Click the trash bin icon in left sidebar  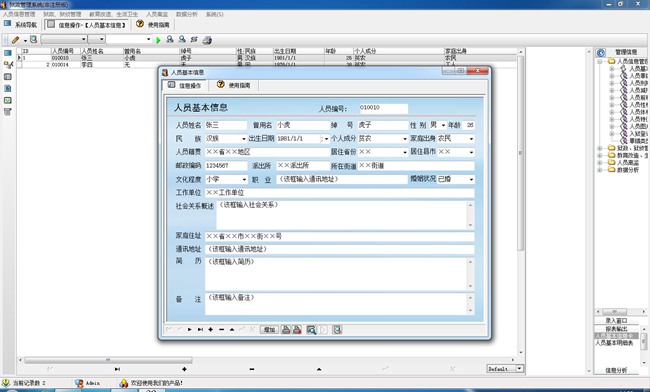tap(7, 112)
